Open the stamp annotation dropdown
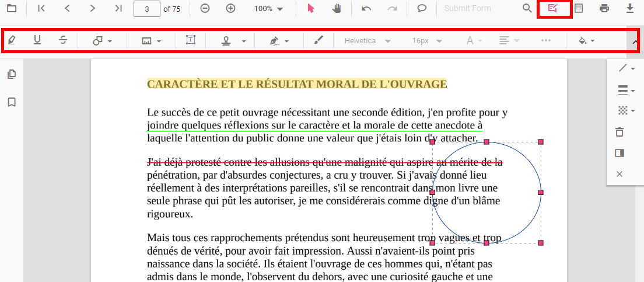 point(234,41)
